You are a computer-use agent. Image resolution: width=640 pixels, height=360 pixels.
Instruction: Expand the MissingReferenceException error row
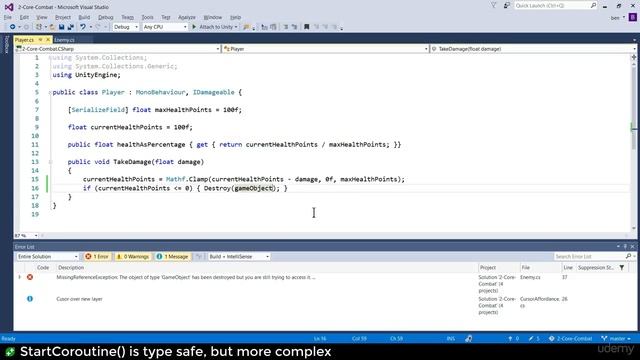pyautogui.click(x=19, y=277)
